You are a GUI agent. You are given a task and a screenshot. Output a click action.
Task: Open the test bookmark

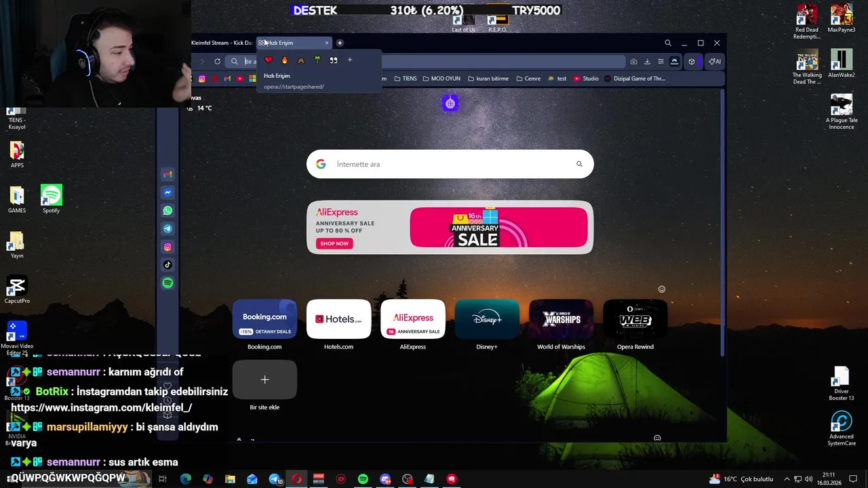pos(557,79)
